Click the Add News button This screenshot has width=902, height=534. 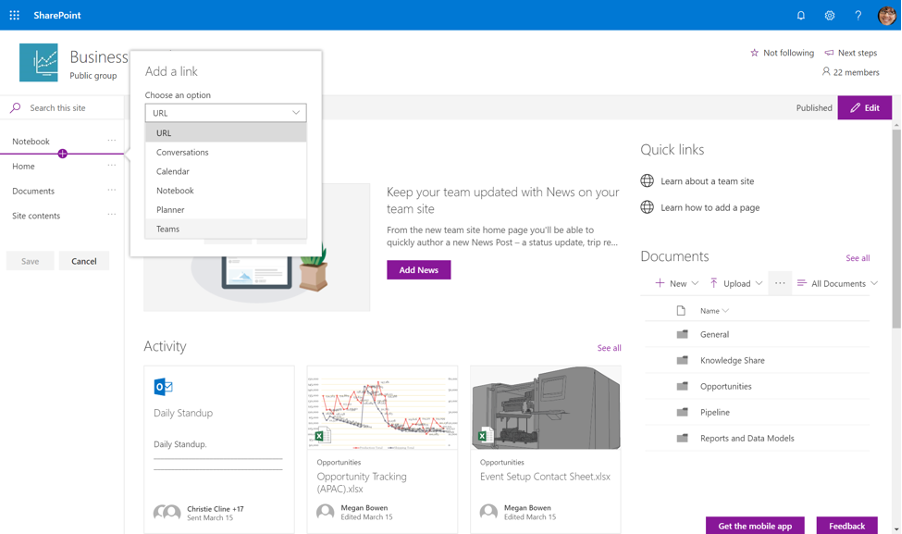point(419,270)
